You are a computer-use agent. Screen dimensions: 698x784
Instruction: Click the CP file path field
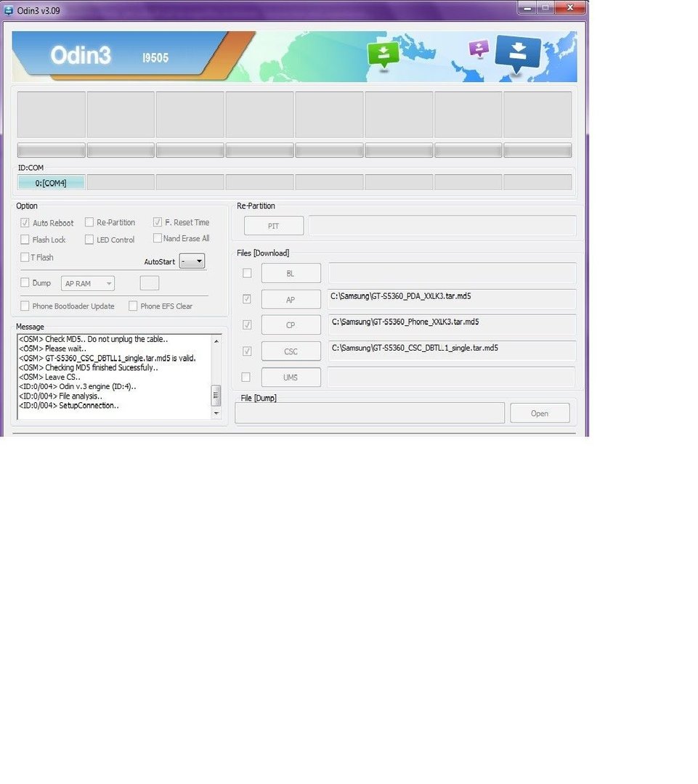452,324
